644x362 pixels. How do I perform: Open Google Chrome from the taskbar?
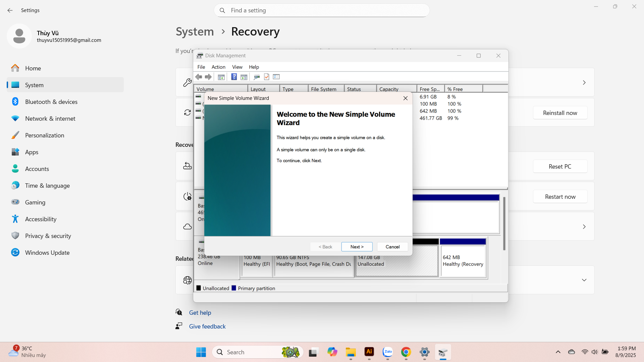[x=406, y=352]
